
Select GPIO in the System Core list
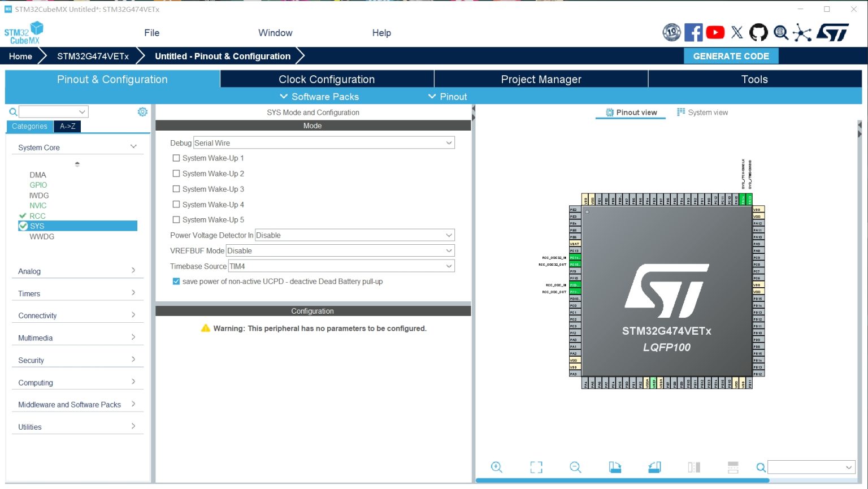pos(38,185)
